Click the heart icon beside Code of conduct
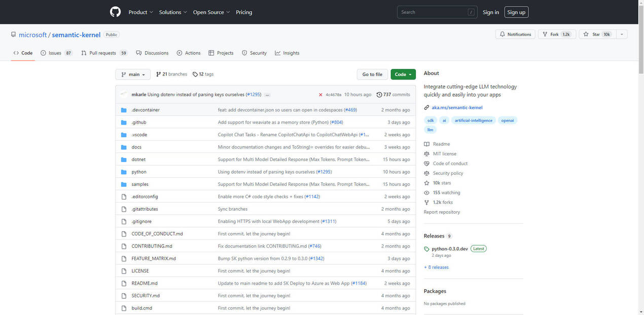The image size is (644, 315). pyautogui.click(x=426, y=164)
